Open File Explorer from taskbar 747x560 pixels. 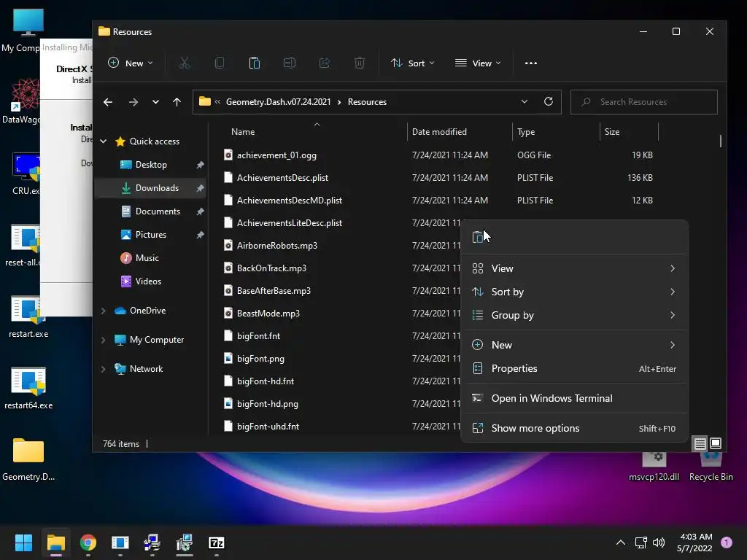point(55,542)
